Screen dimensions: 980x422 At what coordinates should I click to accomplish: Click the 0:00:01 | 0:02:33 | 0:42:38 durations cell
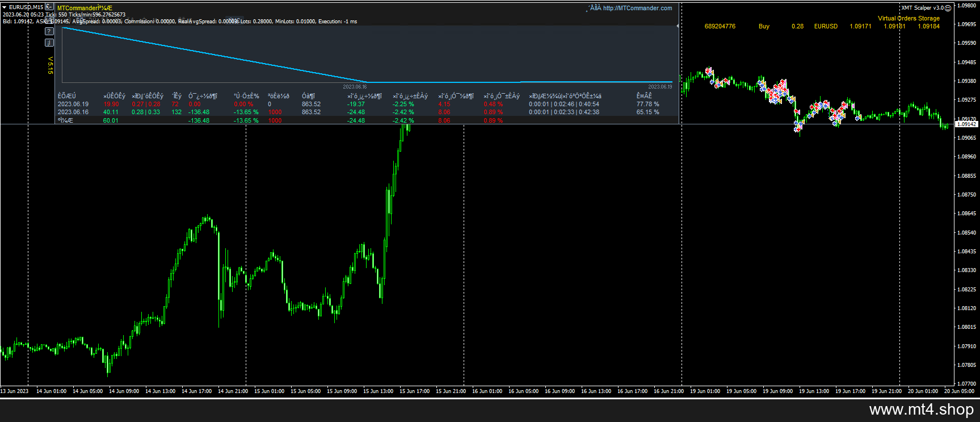[564, 112]
